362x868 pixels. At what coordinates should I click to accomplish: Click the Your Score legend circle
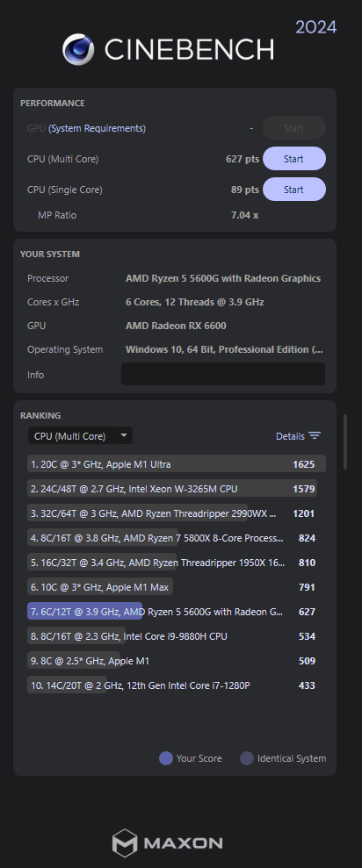pyautogui.click(x=166, y=758)
